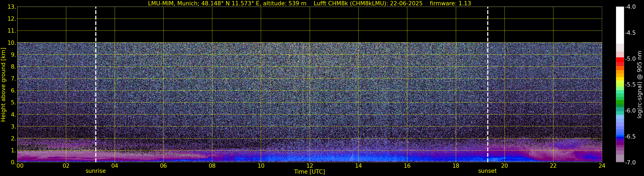Click the time tick label '04'
This screenshot has height=176, width=644.
click(x=115, y=166)
